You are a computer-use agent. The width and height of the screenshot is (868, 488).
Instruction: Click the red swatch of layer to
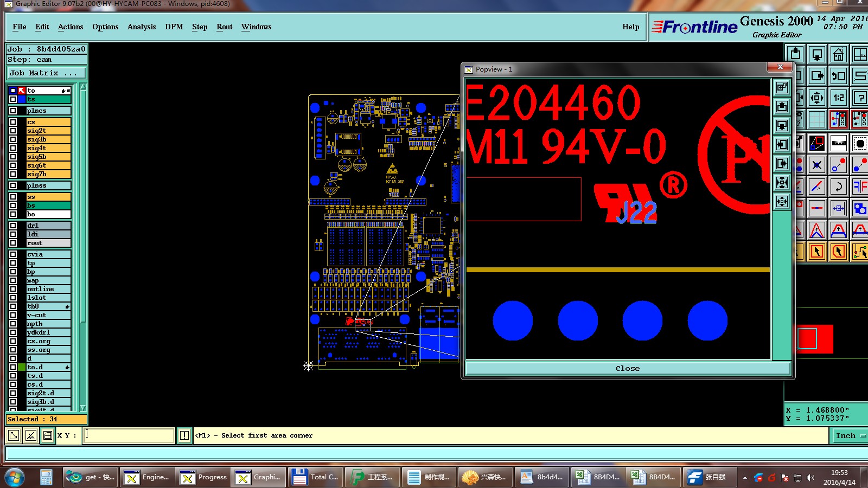pos(22,91)
